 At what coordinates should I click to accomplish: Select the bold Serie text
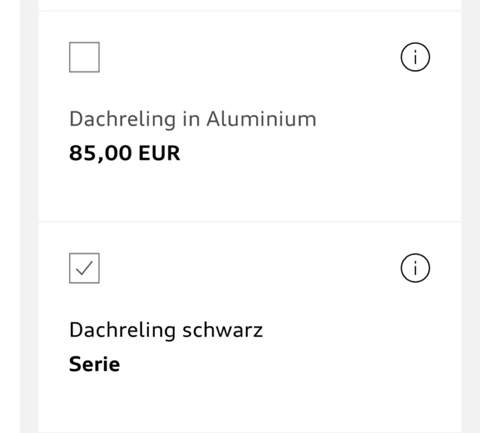(94, 364)
